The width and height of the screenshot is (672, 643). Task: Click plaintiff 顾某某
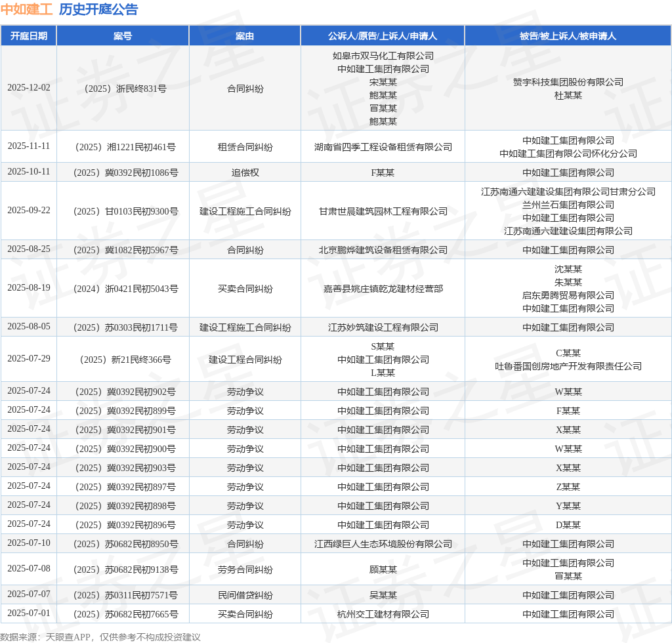[x=383, y=570]
